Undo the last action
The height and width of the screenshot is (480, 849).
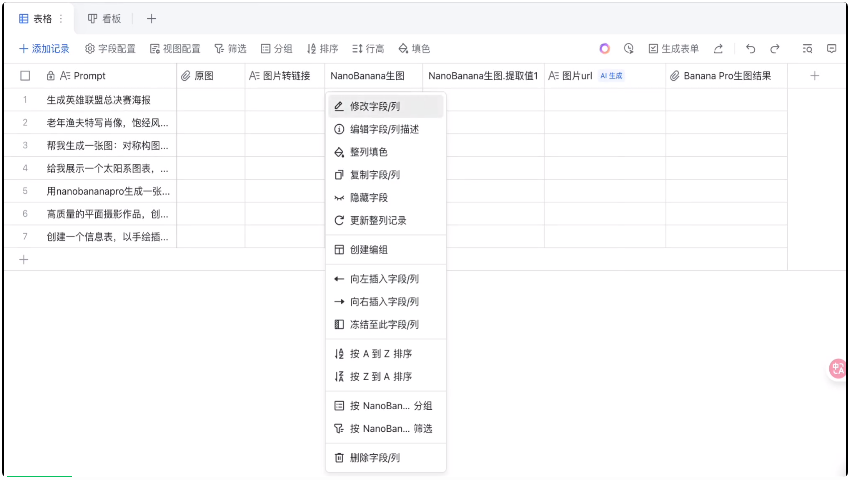point(750,49)
